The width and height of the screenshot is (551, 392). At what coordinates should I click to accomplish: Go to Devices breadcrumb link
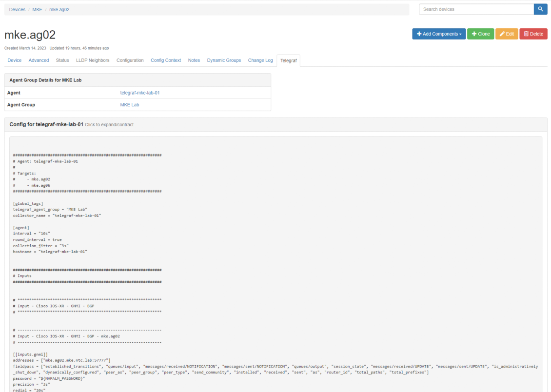point(17,9)
